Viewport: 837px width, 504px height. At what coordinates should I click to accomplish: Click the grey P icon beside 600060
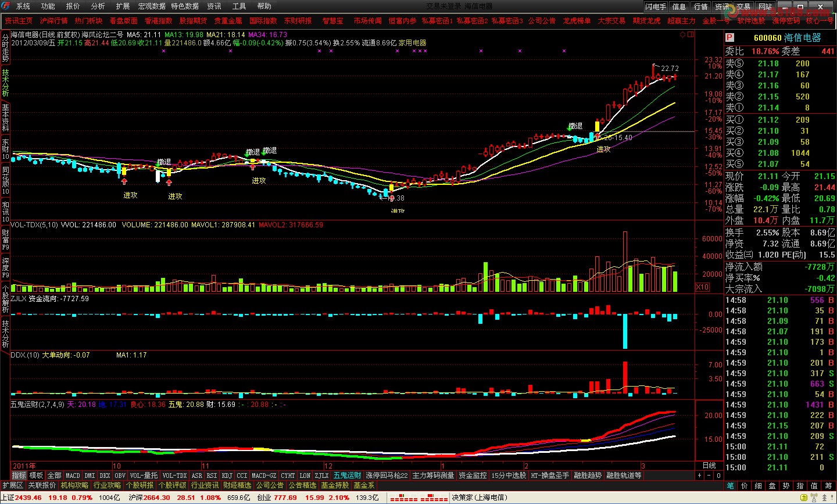coord(729,38)
